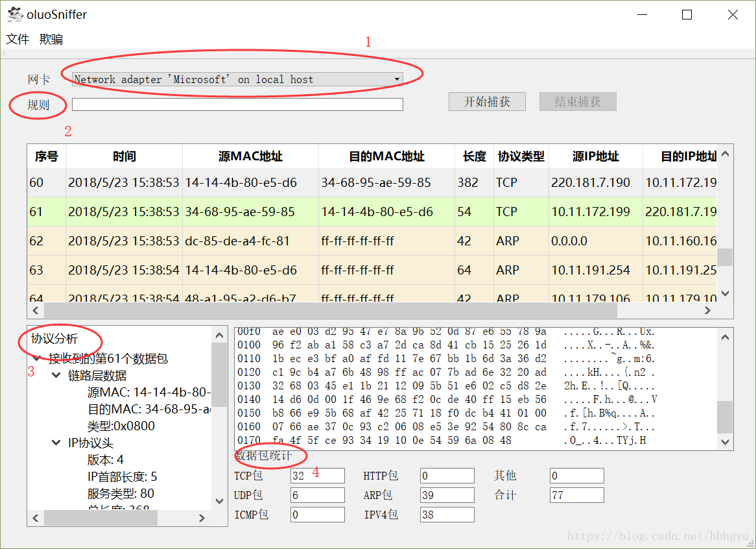Viewport: 756px width, 549px height.
Task: Open the 文件 menu
Action: tap(18, 39)
